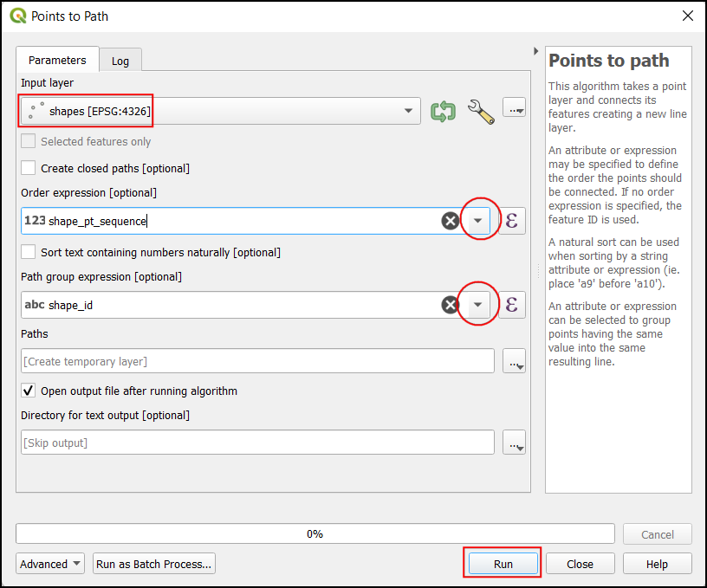707x588 pixels.
Task: Open the Order expression field dropdown arrow
Action: point(478,221)
